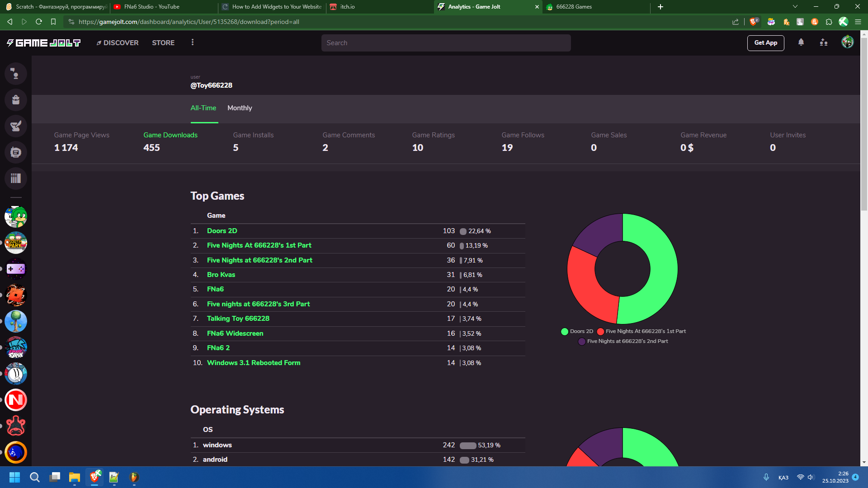This screenshot has width=868, height=488.
Task: Open the green duck community in sidebar
Action: (16, 217)
